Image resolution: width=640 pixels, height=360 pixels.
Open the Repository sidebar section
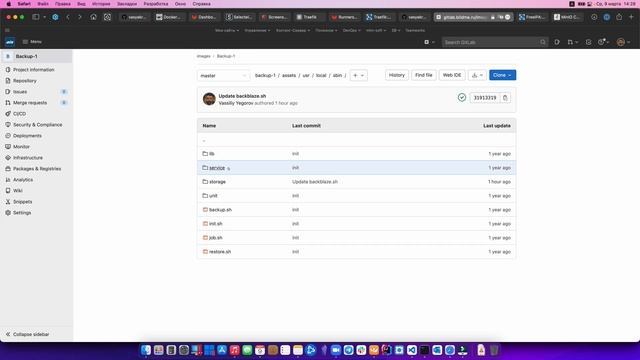pyautogui.click(x=24, y=81)
